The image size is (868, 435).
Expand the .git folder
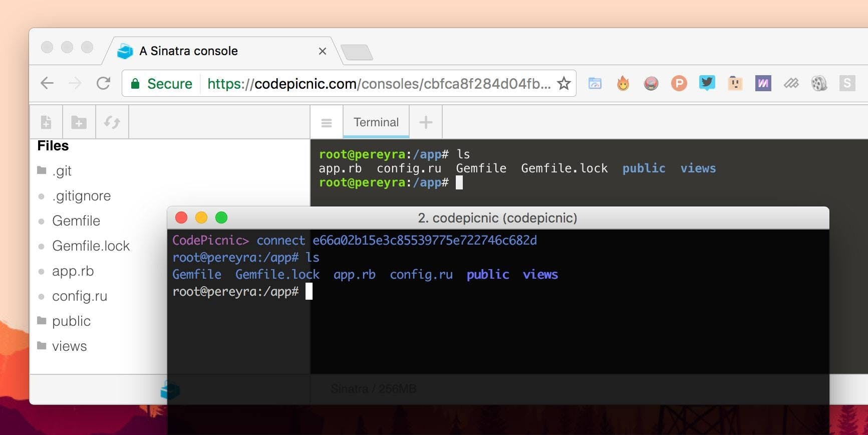coord(55,171)
